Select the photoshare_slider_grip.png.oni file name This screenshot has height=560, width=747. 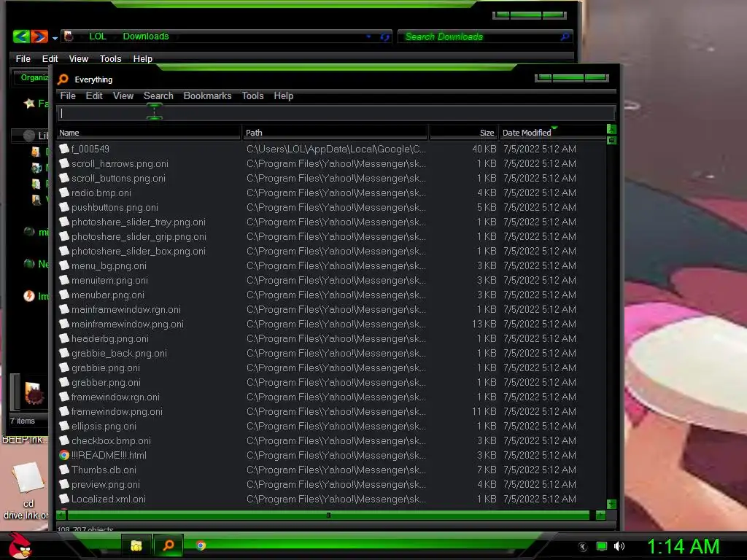tap(139, 237)
